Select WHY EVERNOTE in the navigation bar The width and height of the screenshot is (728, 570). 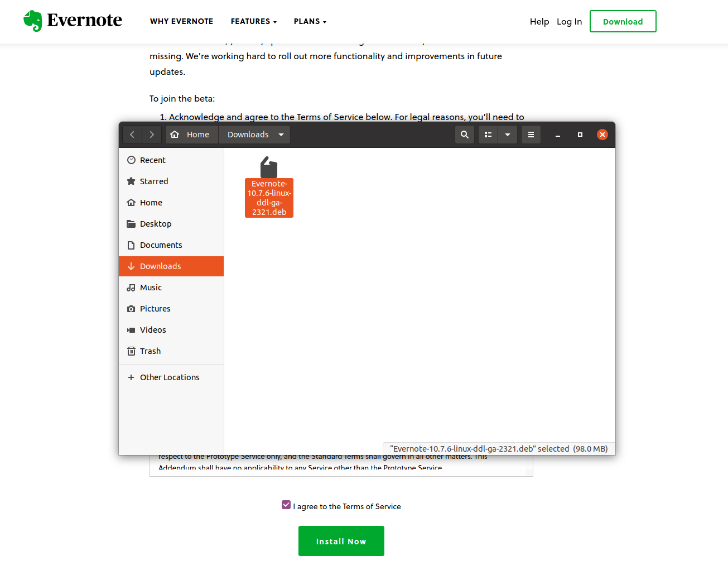coord(181,21)
